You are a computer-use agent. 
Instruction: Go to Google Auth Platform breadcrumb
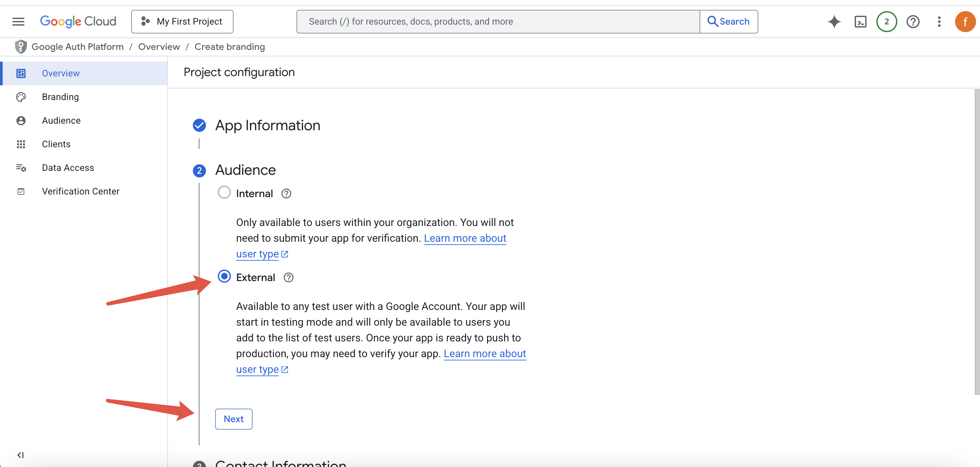(78, 47)
